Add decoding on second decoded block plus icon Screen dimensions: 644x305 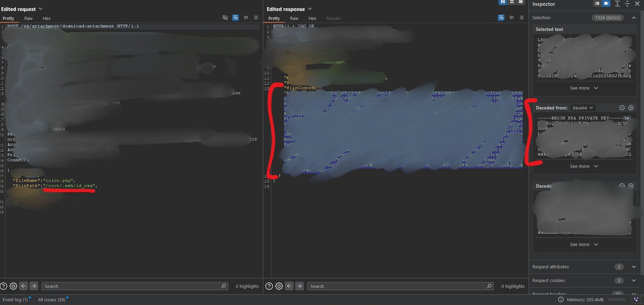pyautogui.click(x=631, y=186)
